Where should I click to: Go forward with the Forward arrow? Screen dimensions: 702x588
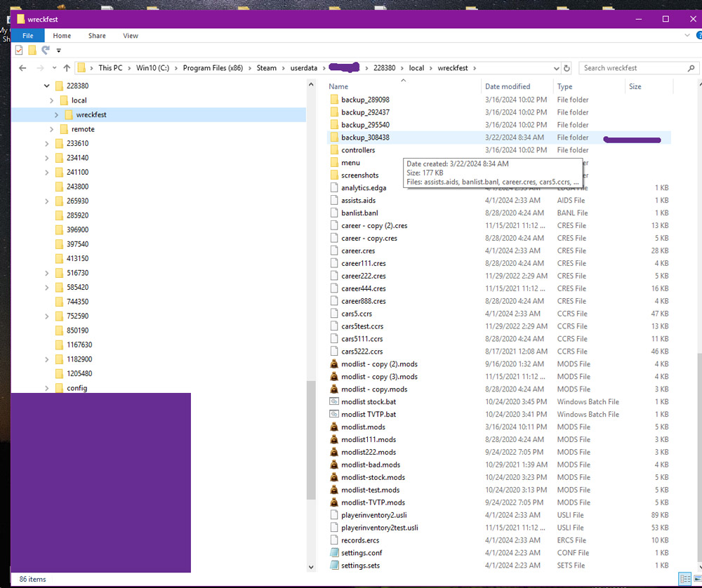[40, 68]
